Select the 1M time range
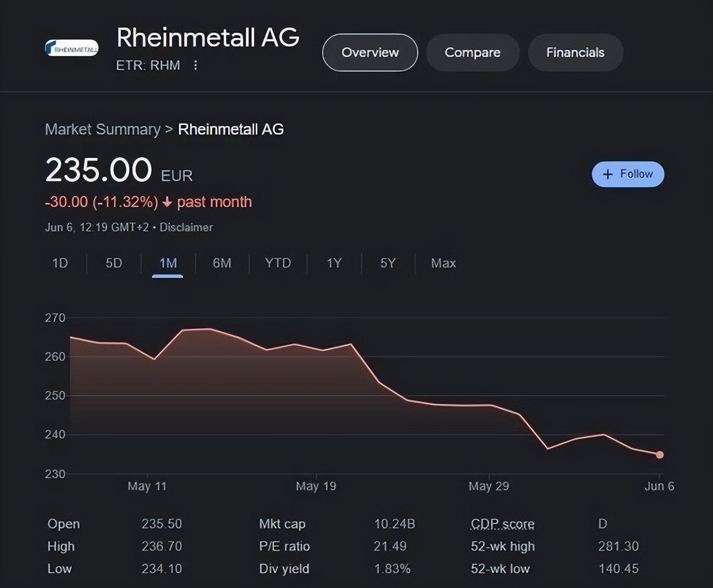Viewport: 713px width, 588px height. click(168, 263)
